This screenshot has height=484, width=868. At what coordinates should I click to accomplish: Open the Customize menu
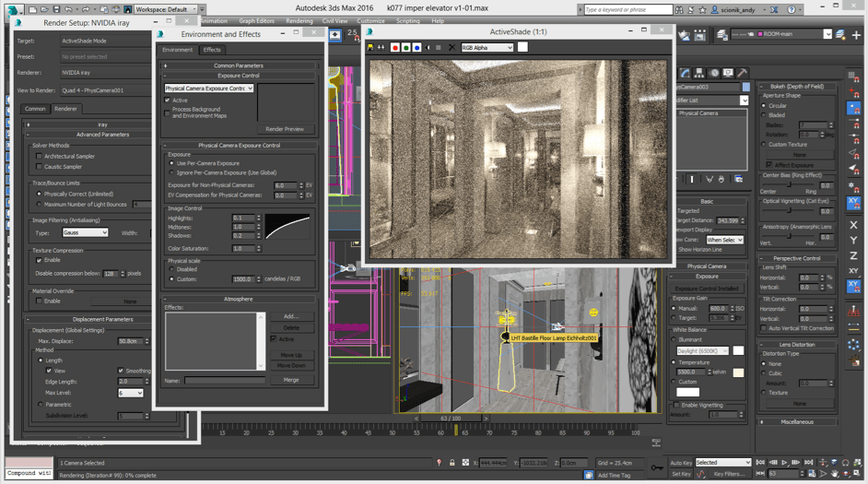(370, 21)
